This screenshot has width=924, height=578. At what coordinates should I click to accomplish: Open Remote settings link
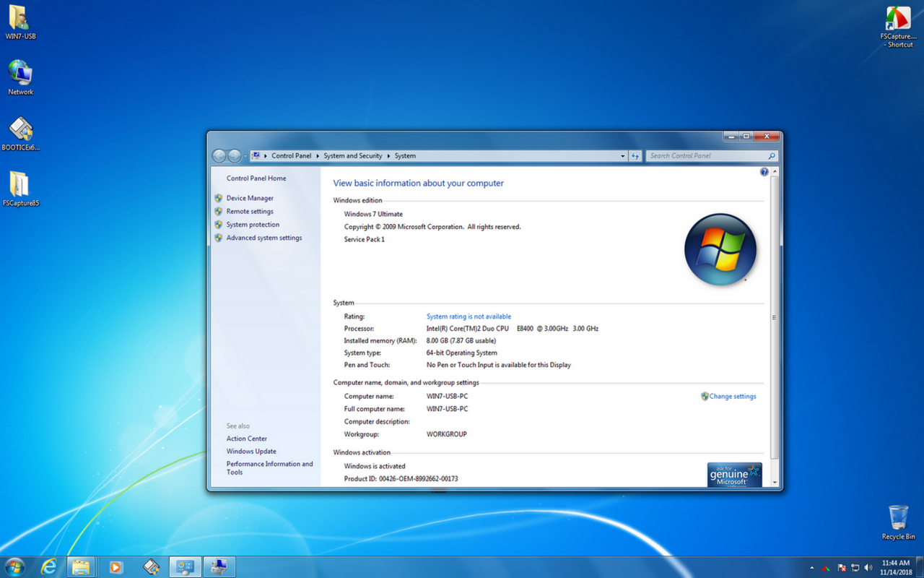pos(250,212)
